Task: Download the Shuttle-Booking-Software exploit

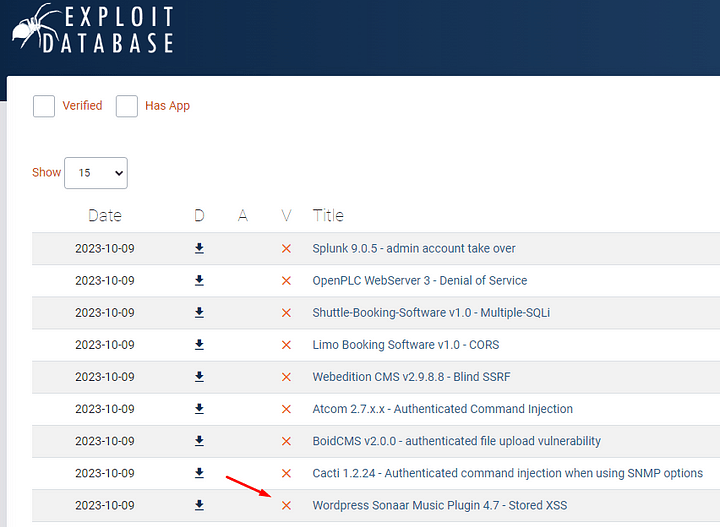Action: tap(199, 313)
